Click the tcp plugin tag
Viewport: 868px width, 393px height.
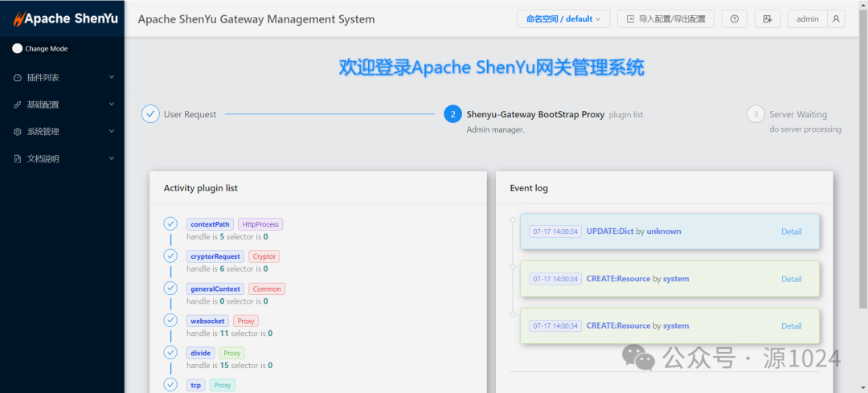click(196, 385)
